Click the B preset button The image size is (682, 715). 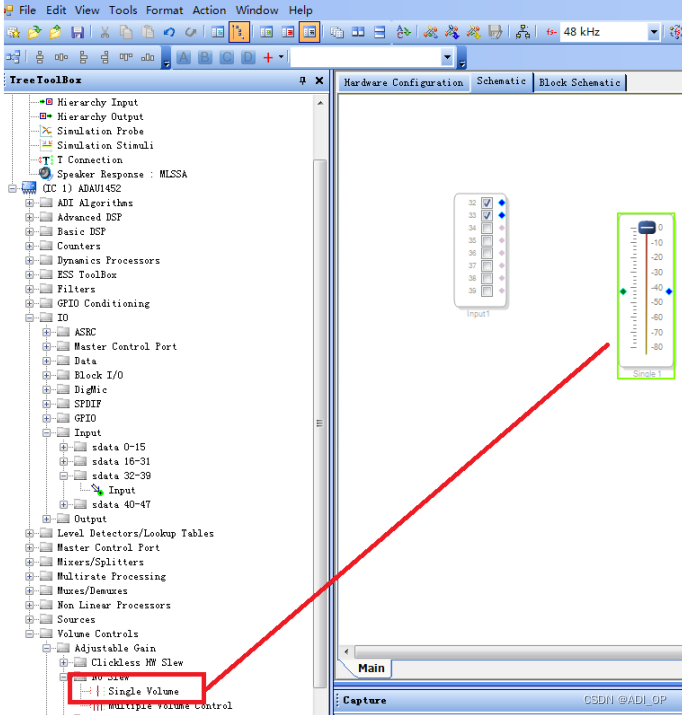tap(205, 57)
